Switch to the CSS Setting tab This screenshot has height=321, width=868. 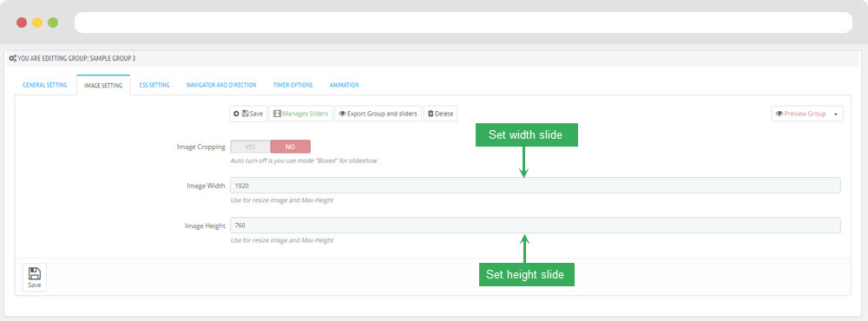(x=155, y=85)
